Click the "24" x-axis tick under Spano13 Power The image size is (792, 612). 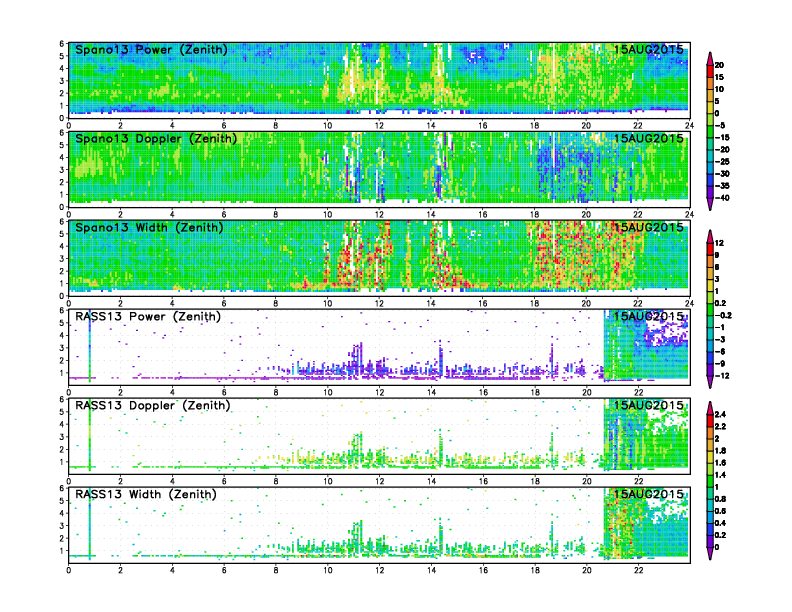(689, 126)
